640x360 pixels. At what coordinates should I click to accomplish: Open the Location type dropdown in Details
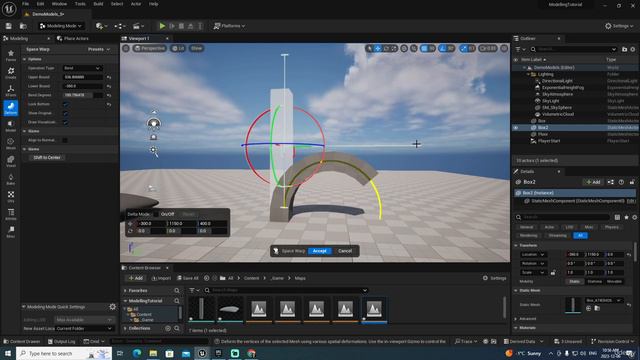533,254
